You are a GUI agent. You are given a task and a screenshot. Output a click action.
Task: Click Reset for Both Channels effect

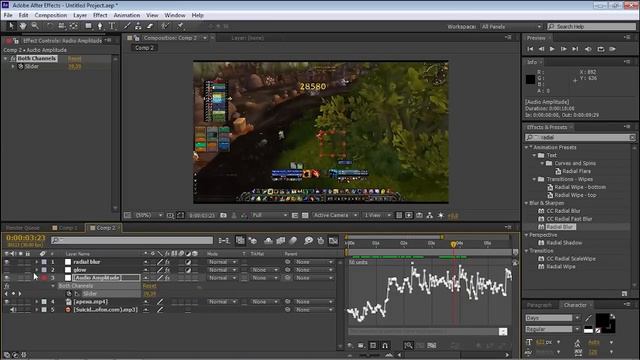tap(74, 59)
